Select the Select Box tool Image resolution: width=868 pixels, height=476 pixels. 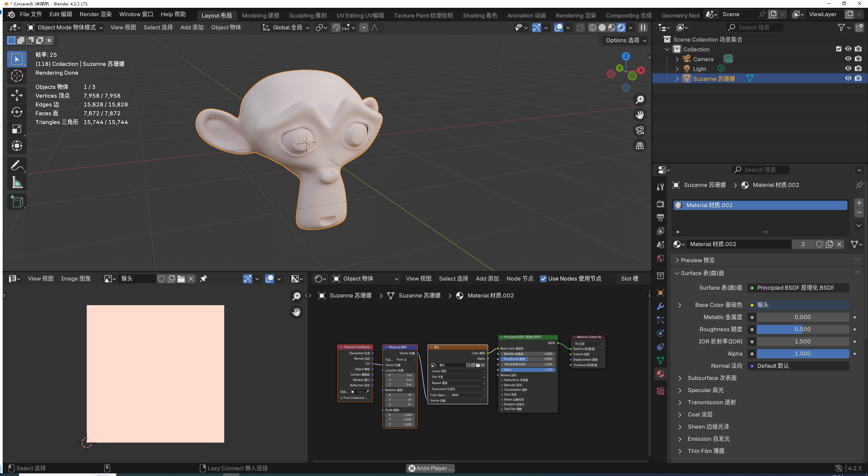[x=17, y=59]
